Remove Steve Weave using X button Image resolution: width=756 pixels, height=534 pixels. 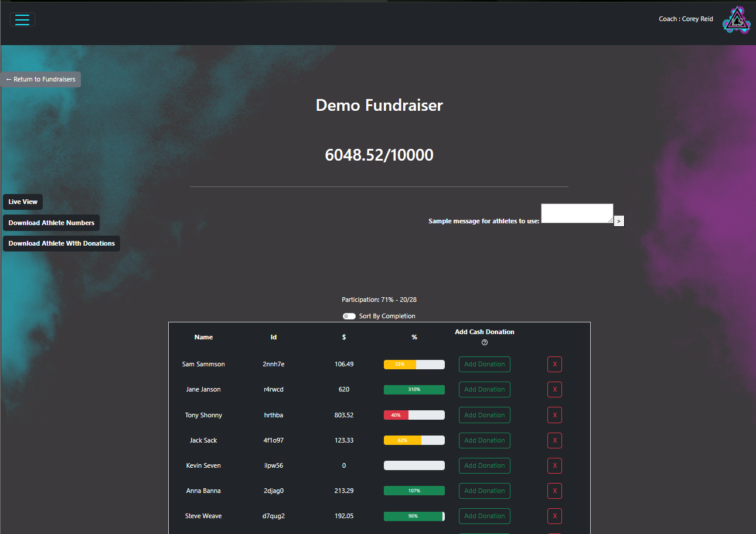point(554,516)
